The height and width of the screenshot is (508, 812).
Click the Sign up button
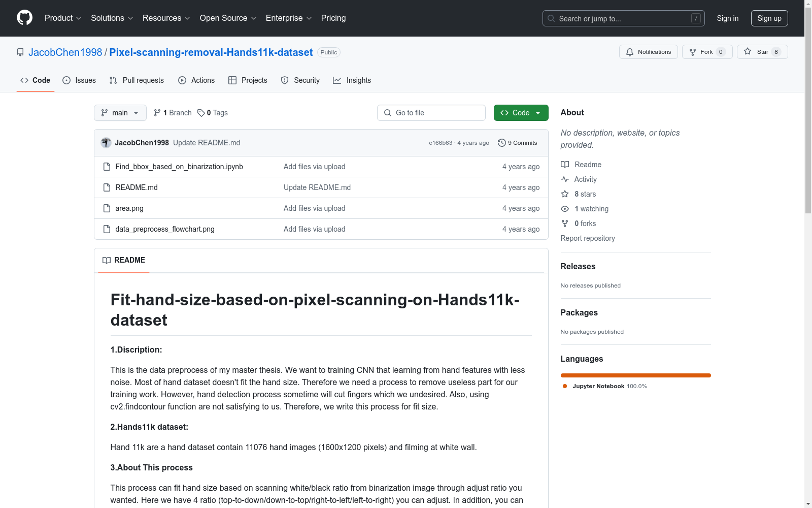pos(769,18)
